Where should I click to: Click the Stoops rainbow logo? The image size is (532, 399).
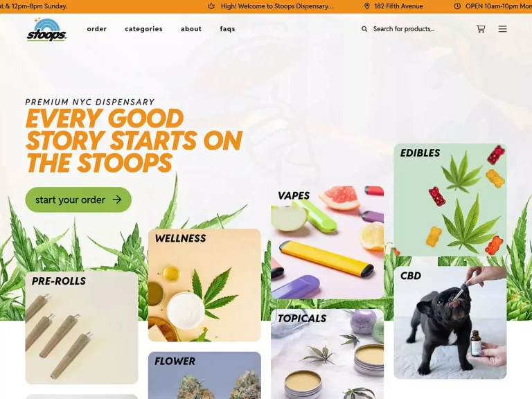46,30
